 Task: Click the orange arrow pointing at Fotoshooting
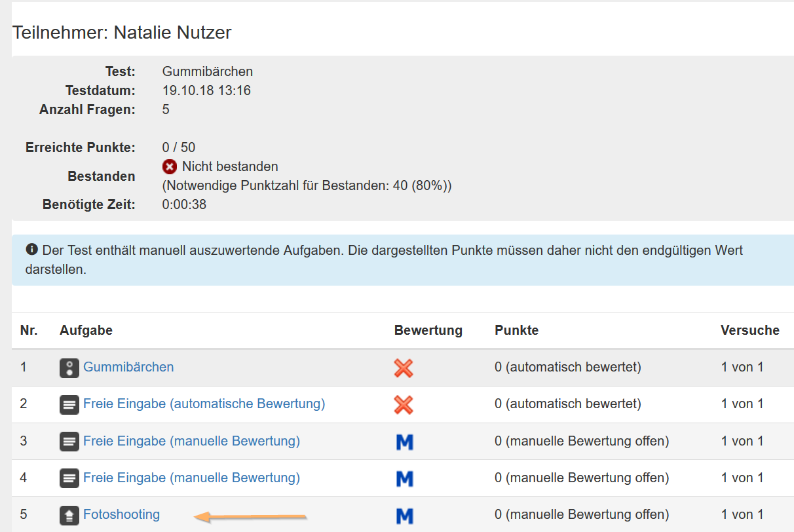point(249,517)
